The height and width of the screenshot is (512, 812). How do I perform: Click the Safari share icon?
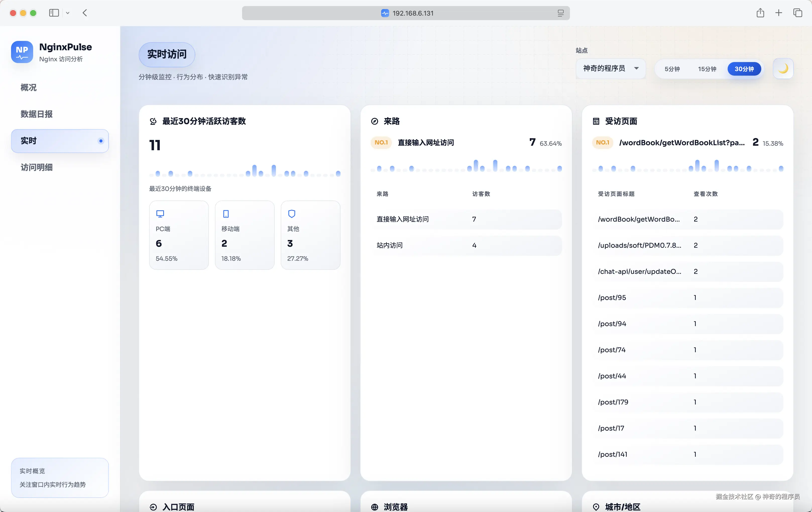760,13
